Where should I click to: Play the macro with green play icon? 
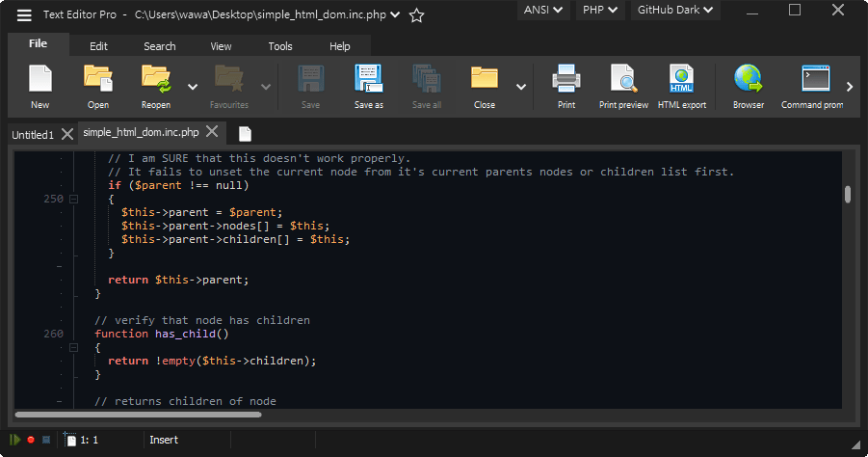(15, 440)
